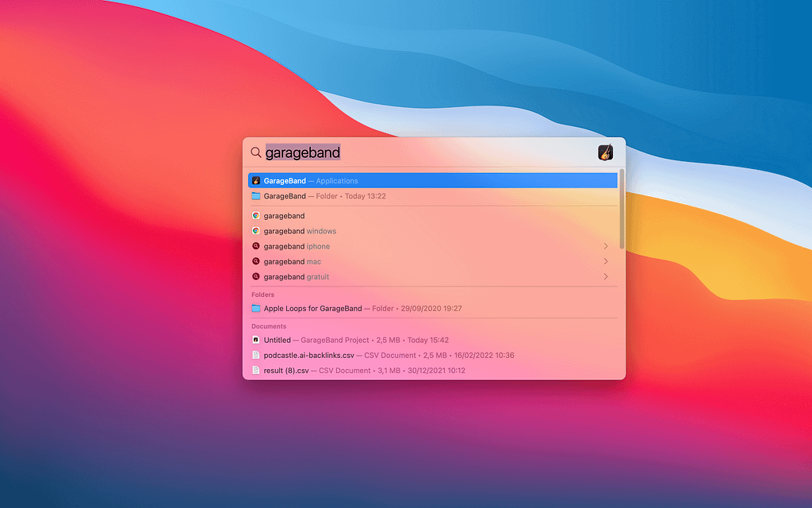
Task: Click the results list scrollbar
Action: tap(622, 210)
